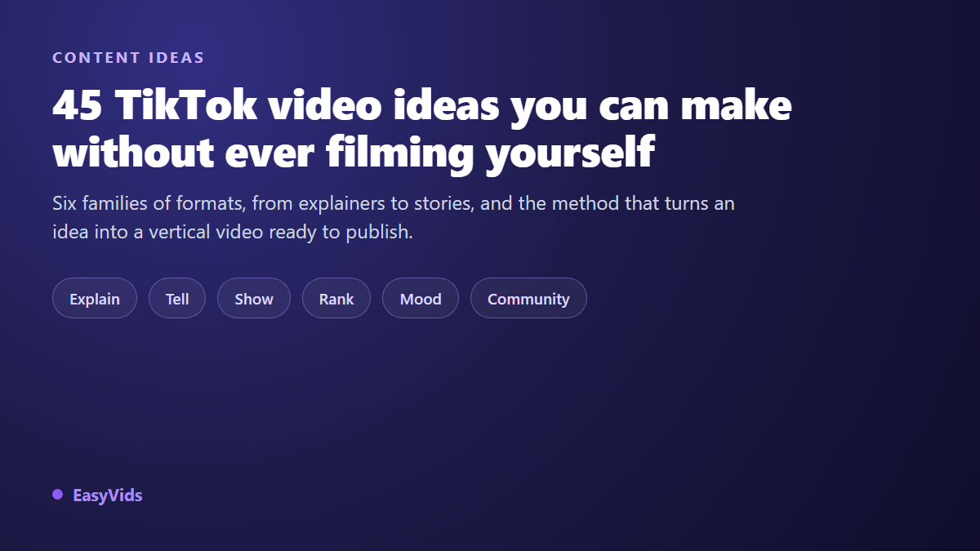
Task: Click the CONTENT IDEAS label
Action: (128, 58)
